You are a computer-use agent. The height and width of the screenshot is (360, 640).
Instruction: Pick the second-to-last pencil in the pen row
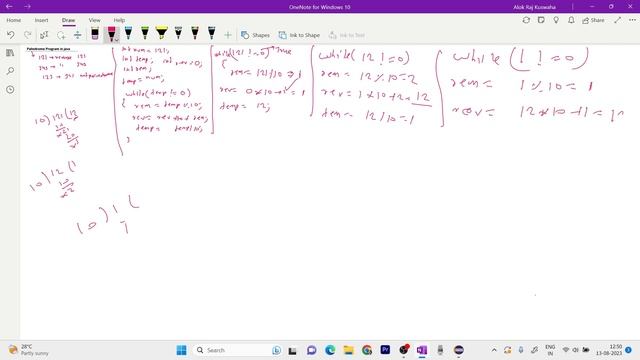point(195,33)
